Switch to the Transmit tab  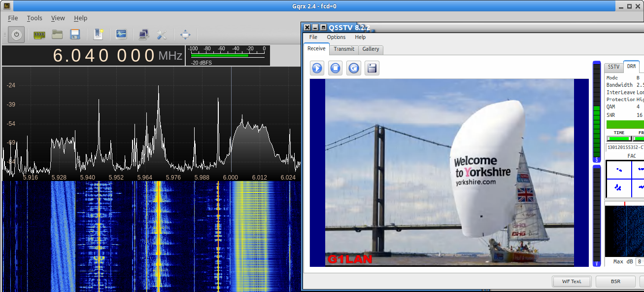click(343, 49)
